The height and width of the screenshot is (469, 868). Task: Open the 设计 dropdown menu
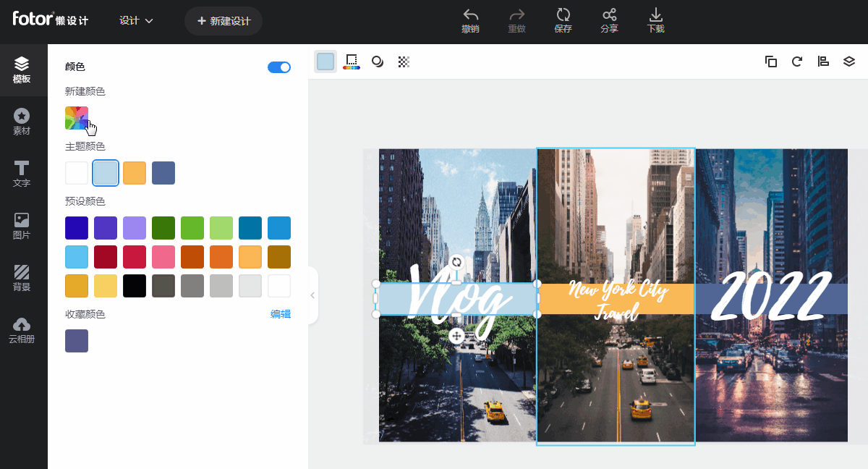[136, 21]
